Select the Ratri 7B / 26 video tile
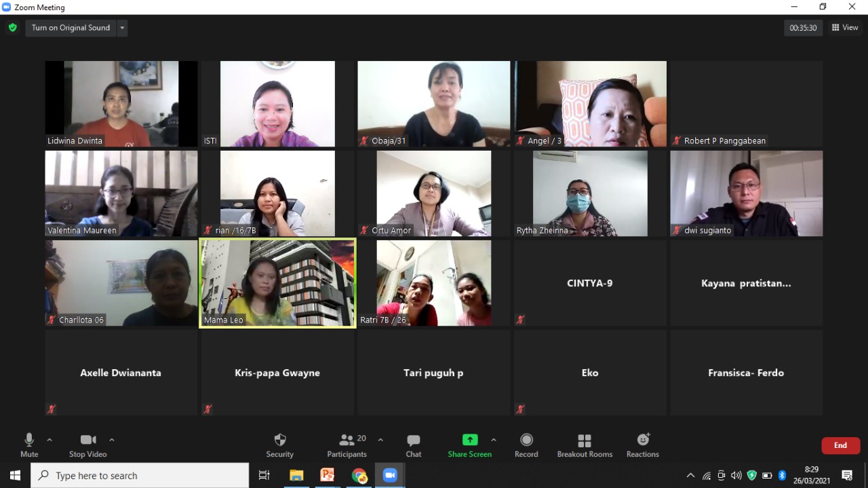This screenshot has width=868, height=488. [434, 283]
